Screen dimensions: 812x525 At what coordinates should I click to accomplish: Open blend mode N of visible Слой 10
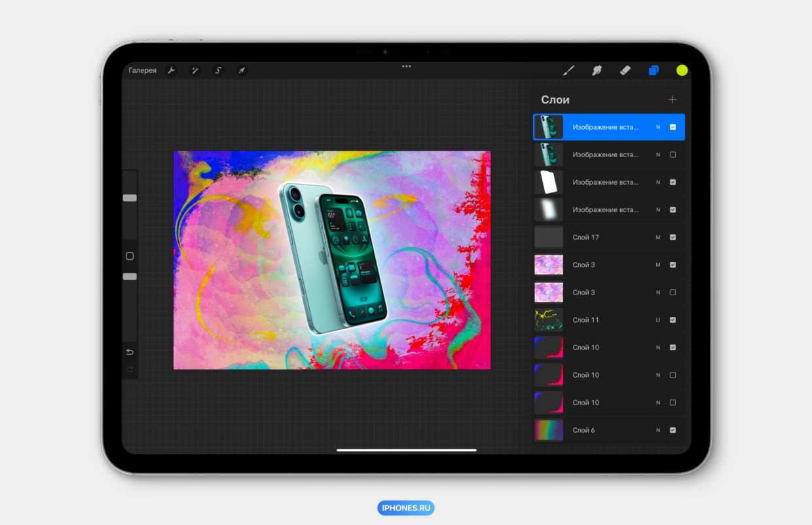click(x=658, y=347)
